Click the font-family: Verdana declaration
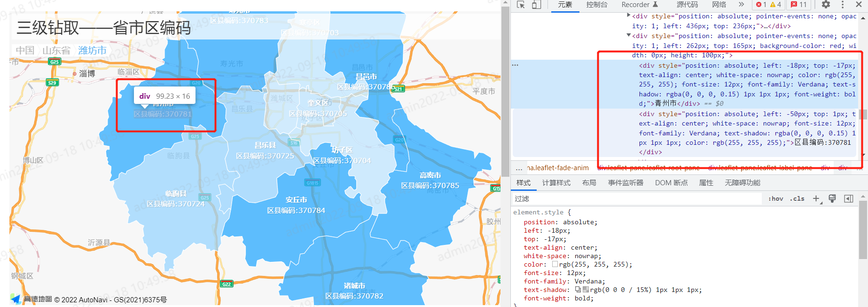The width and height of the screenshot is (868, 307). coord(564,282)
